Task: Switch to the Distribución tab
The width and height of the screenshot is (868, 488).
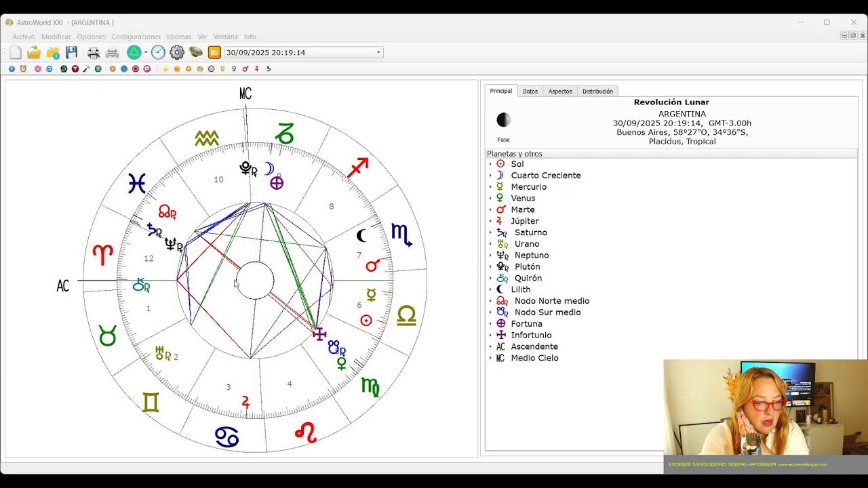Action: [x=597, y=91]
